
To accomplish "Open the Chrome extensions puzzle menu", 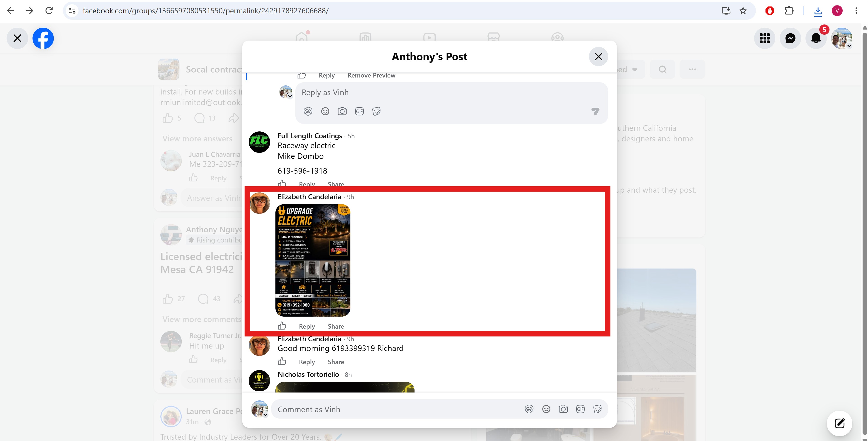I will pyautogui.click(x=789, y=11).
